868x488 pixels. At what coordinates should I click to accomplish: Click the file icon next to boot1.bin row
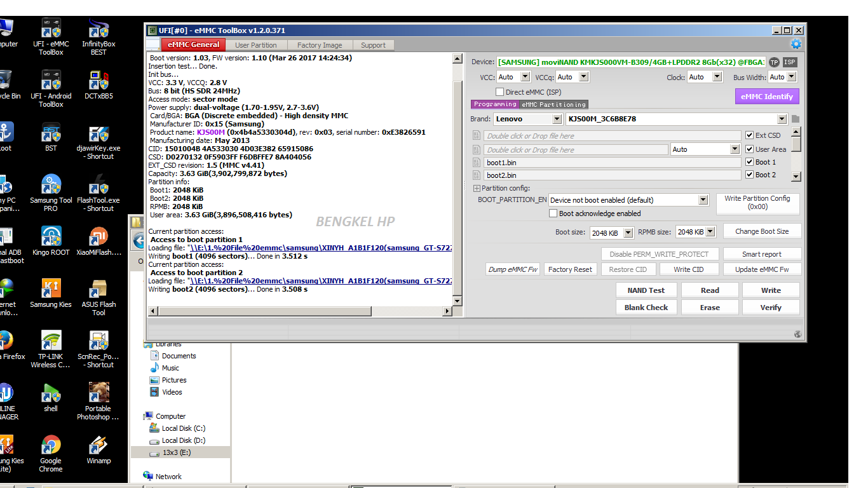coord(477,162)
